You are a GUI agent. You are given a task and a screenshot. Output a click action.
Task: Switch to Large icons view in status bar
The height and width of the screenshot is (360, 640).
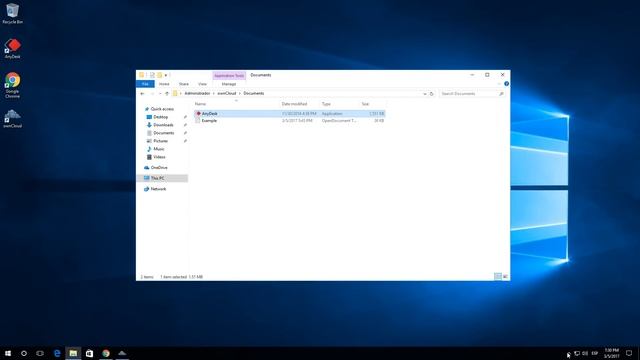click(x=505, y=277)
